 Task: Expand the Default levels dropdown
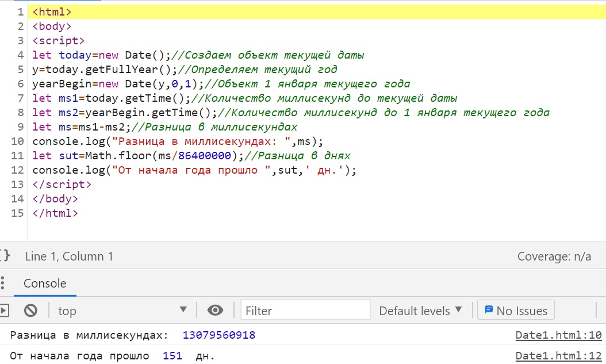pos(420,311)
